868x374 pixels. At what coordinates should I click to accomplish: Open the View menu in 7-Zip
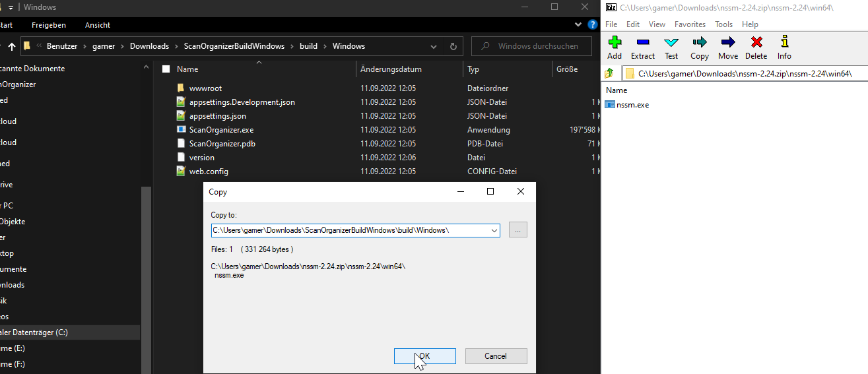click(x=657, y=24)
